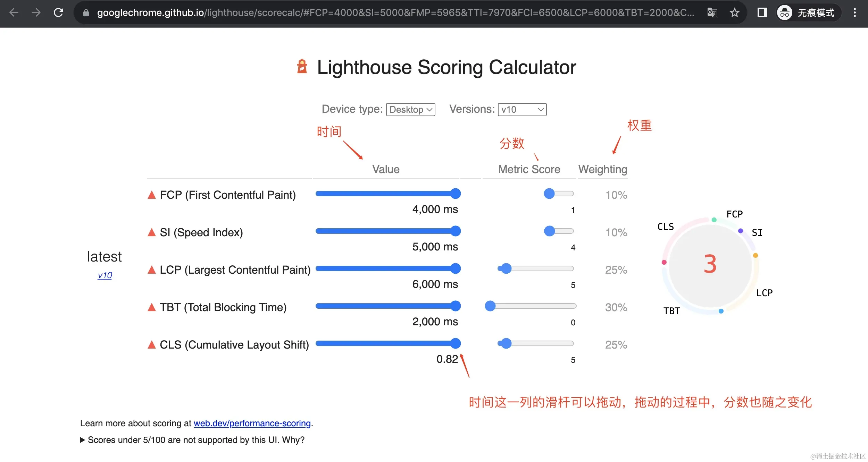Click the red warning triangle beside FCP
Viewport: 868px width, 462px height.
[151, 195]
